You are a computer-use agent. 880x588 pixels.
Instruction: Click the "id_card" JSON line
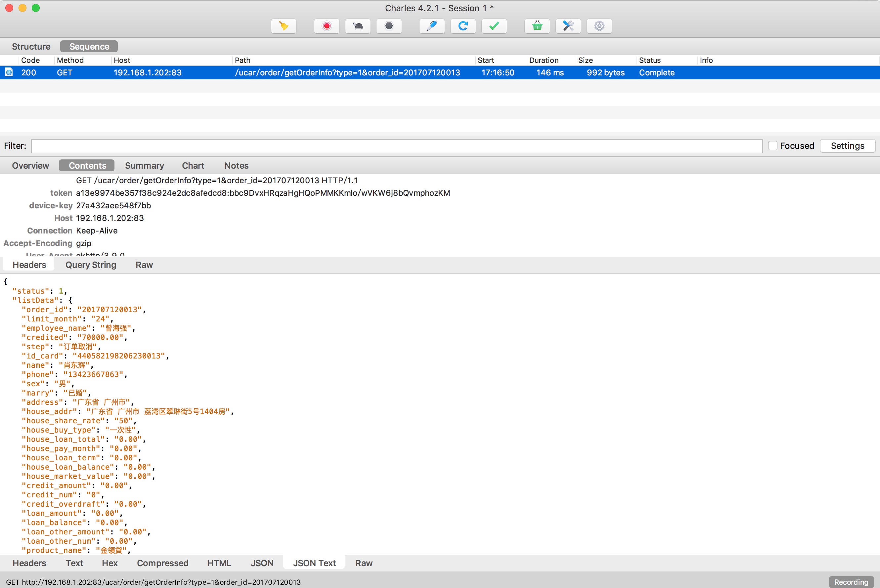95,356
